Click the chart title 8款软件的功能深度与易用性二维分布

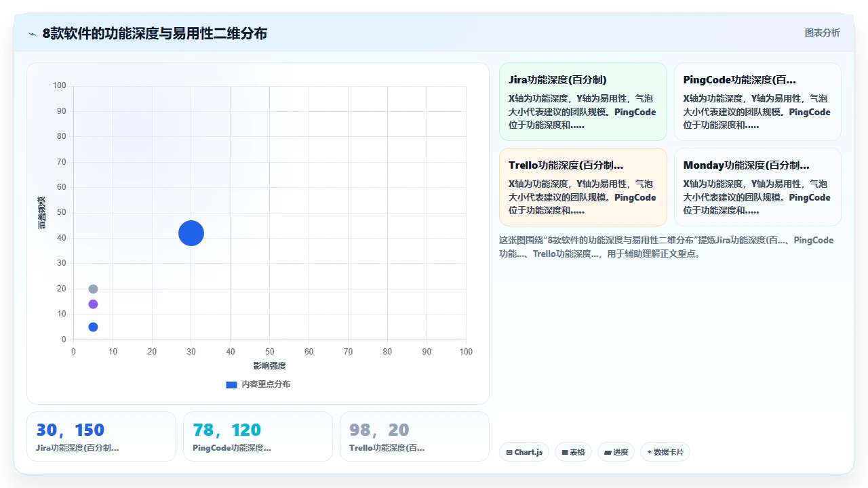pyautogui.click(x=155, y=33)
